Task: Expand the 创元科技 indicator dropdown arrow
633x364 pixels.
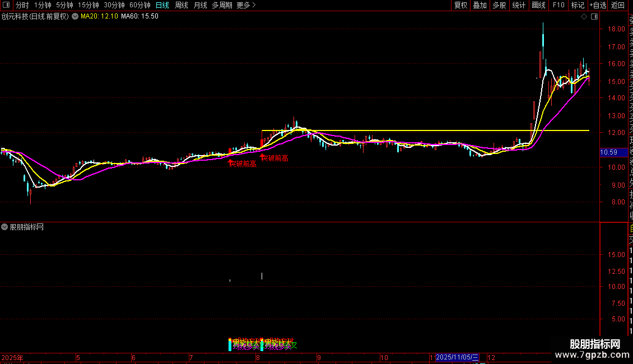Action: (x=75, y=17)
